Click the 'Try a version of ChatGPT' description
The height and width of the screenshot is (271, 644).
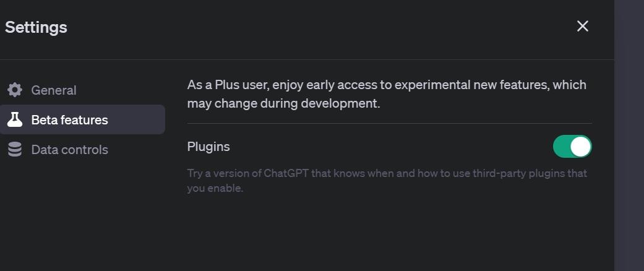(x=247, y=173)
